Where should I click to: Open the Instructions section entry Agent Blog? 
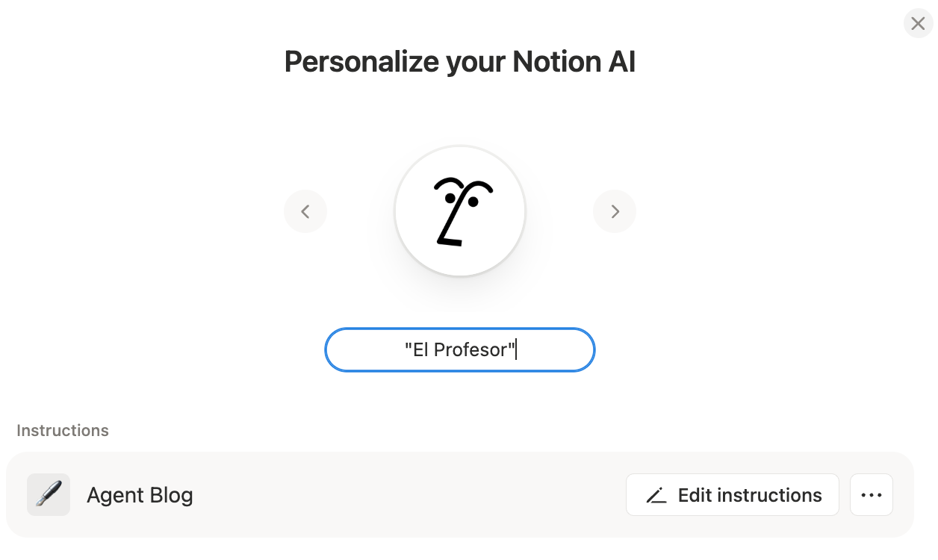click(x=140, y=494)
